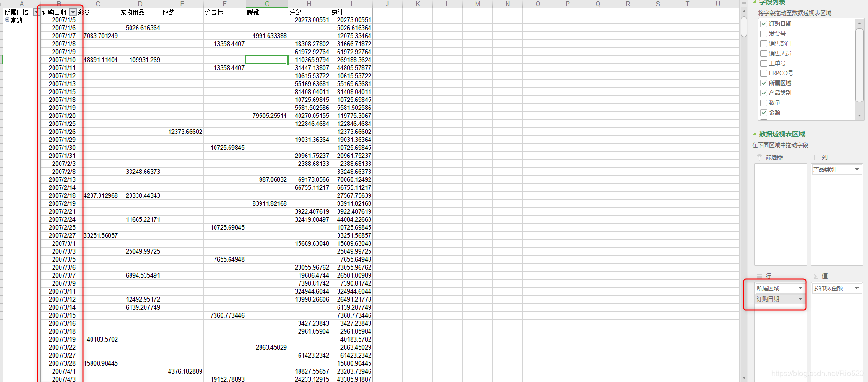Viewport: 868px width, 382px height.
Task: Enable the 数量 field checkbox
Action: click(x=764, y=103)
